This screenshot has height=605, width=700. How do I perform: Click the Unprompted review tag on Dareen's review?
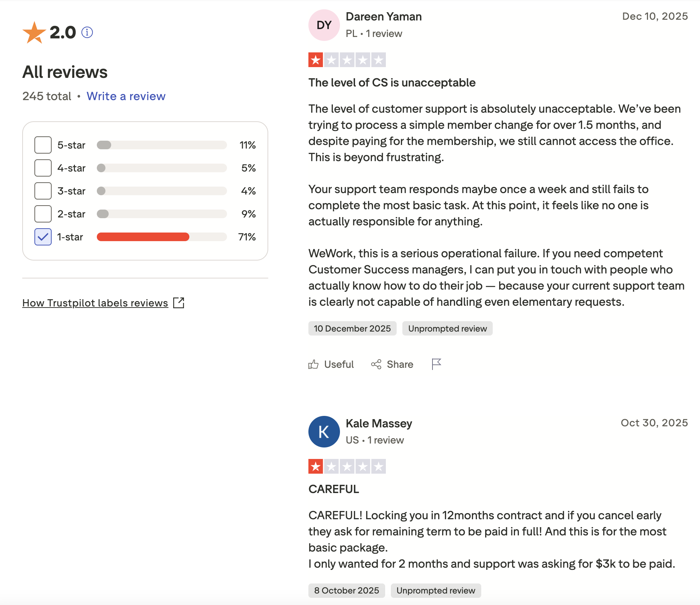[x=447, y=329]
